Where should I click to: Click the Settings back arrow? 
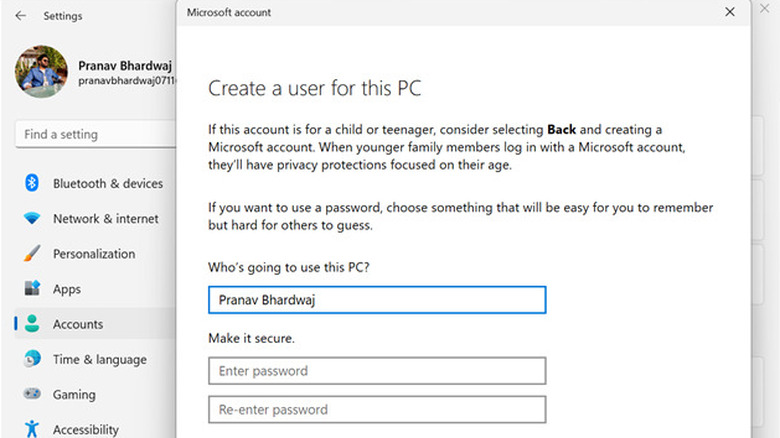click(22, 16)
